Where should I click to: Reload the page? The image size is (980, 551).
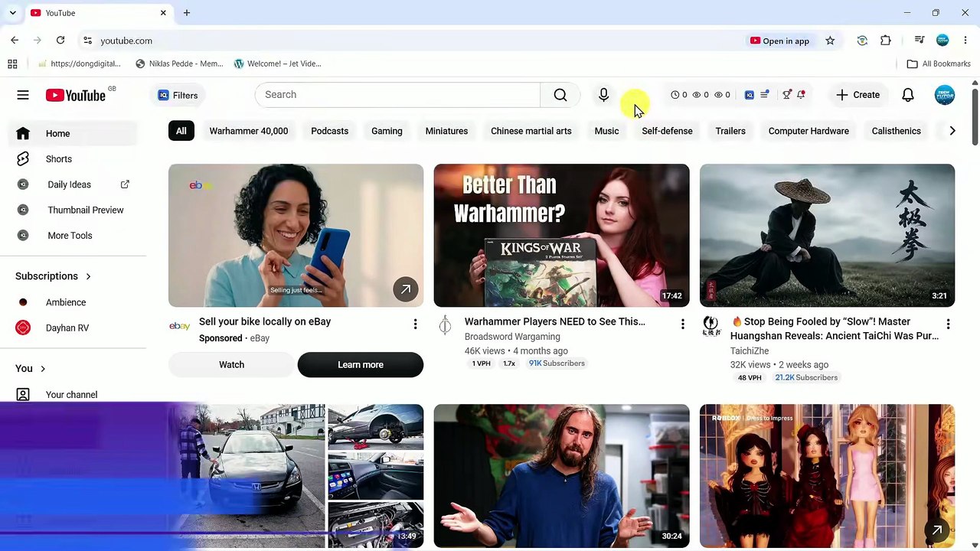tap(60, 41)
